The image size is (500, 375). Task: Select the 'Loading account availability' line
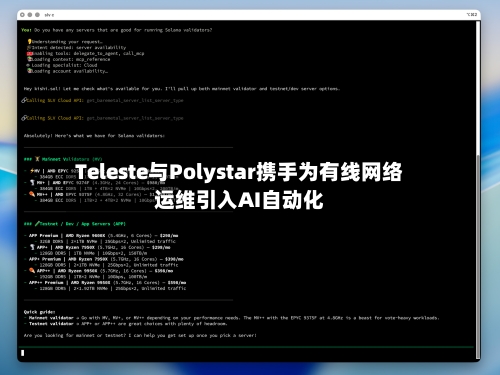[x=68, y=71]
